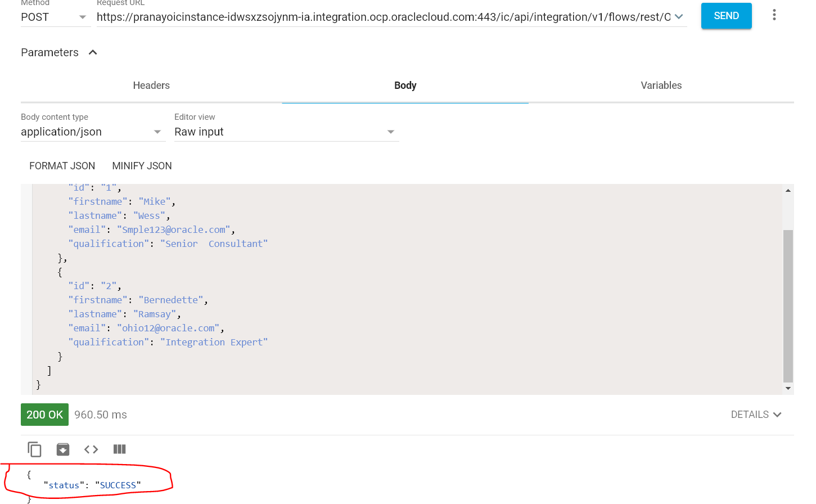This screenshot has height=504, width=816.
Task: Format the JSON request body
Action: coord(62,165)
